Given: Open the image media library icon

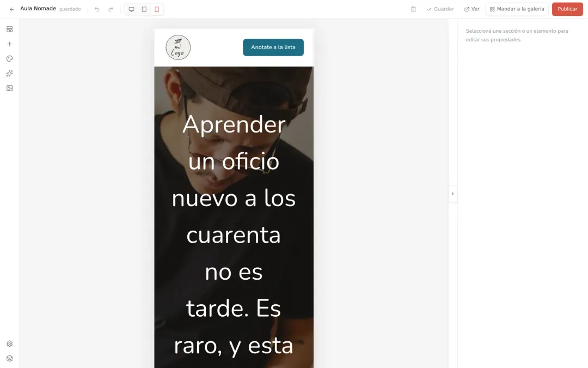Looking at the screenshot, I should [10, 88].
